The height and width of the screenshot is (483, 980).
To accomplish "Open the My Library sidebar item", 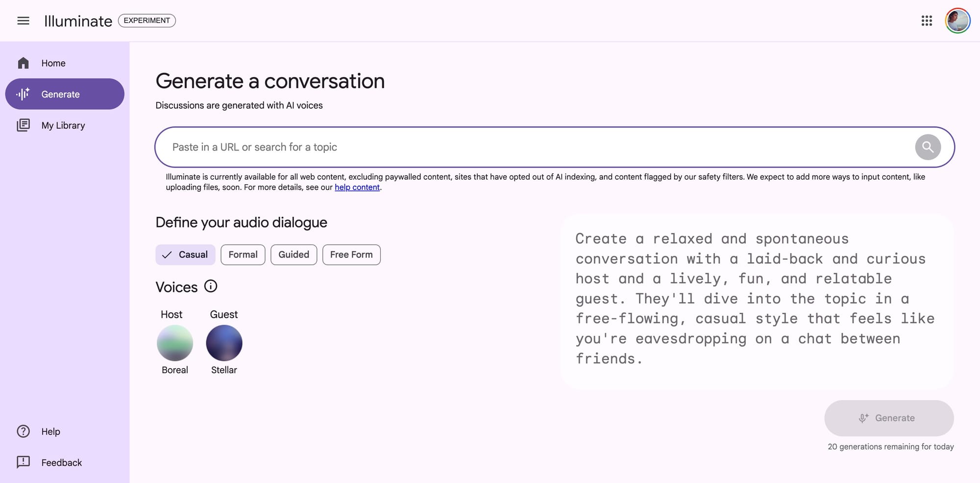I will click(x=65, y=125).
